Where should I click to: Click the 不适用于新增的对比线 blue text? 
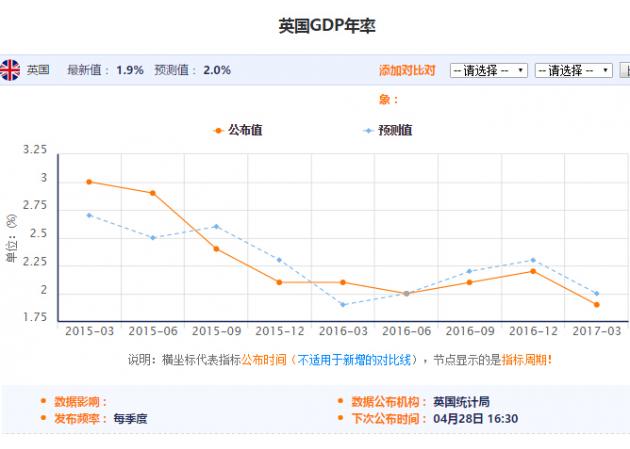coord(354,359)
